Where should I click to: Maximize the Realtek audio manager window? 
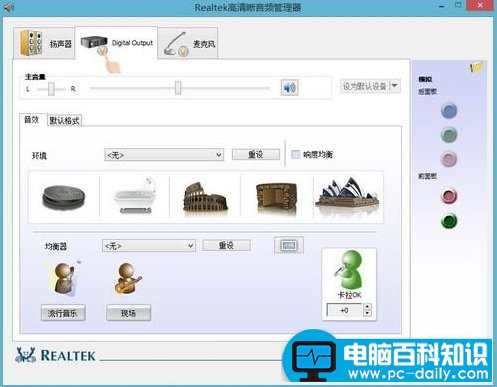click(459, 5)
